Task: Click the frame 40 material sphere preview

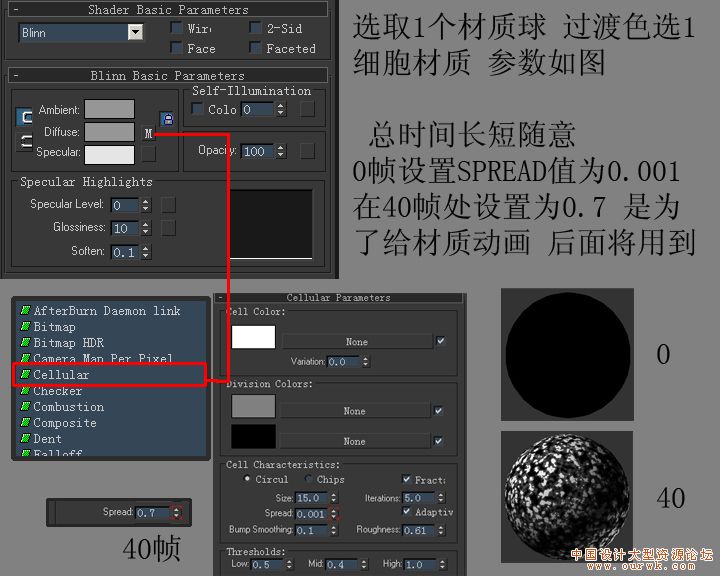Action: pyautogui.click(x=567, y=497)
